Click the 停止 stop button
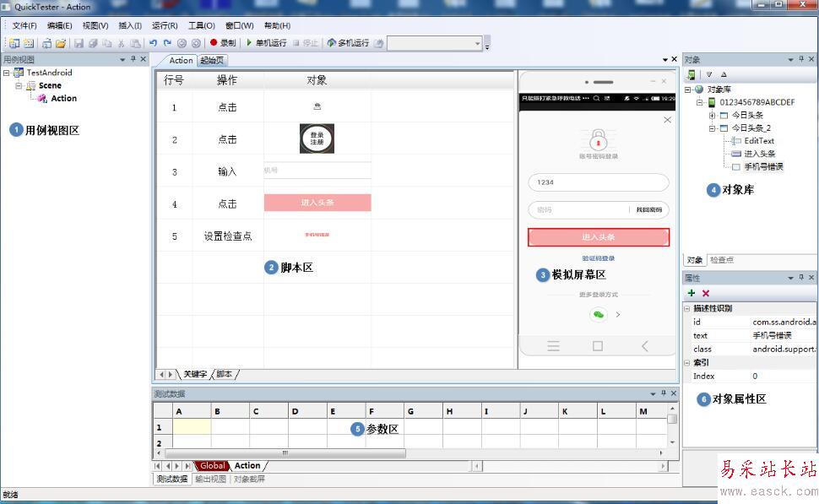The width and height of the screenshot is (819, 504). tap(306, 43)
